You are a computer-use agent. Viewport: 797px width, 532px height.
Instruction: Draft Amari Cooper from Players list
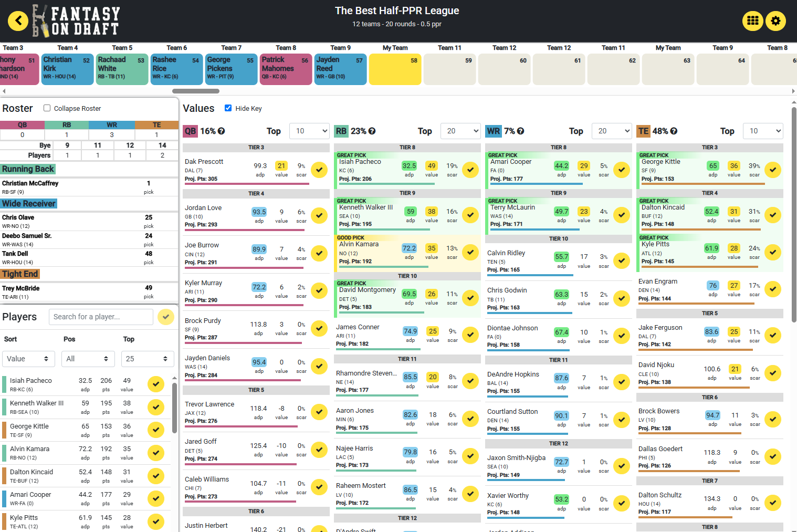[156, 498]
